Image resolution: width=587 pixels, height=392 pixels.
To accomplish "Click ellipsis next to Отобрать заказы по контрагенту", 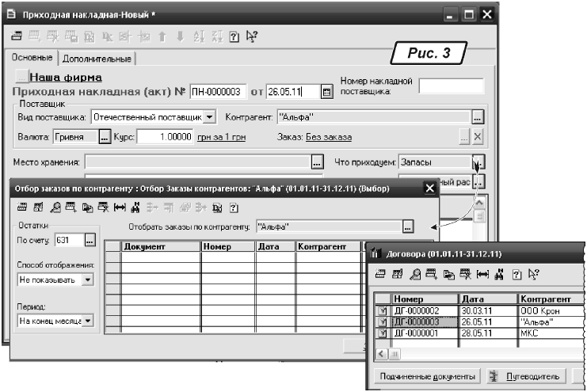I will (408, 227).
